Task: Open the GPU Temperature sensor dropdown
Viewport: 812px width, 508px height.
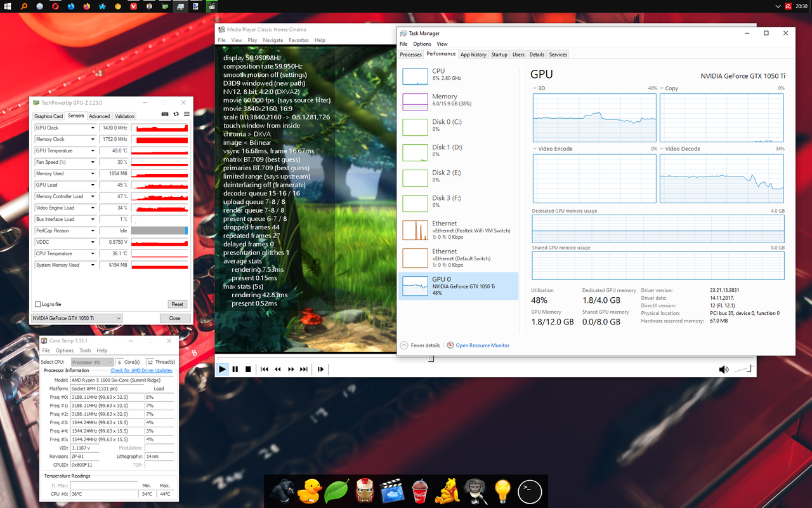Action: coord(93,150)
